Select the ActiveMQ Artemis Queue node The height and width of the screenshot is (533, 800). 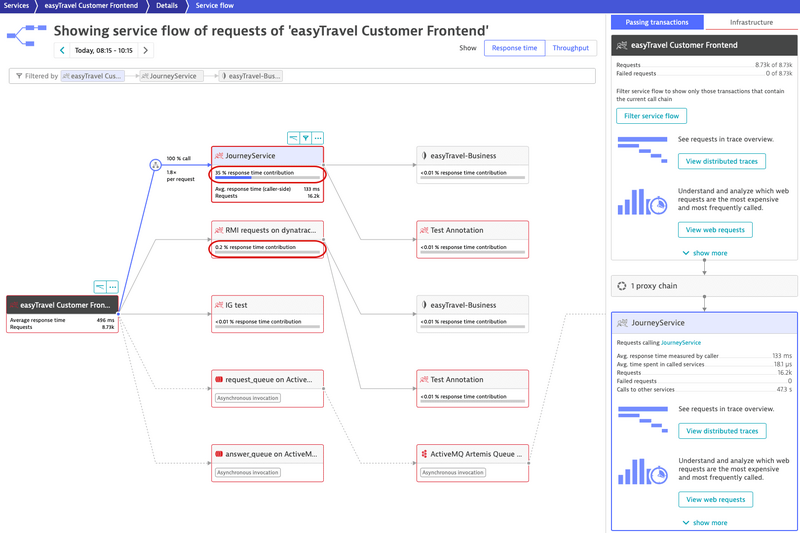(472, 454)
